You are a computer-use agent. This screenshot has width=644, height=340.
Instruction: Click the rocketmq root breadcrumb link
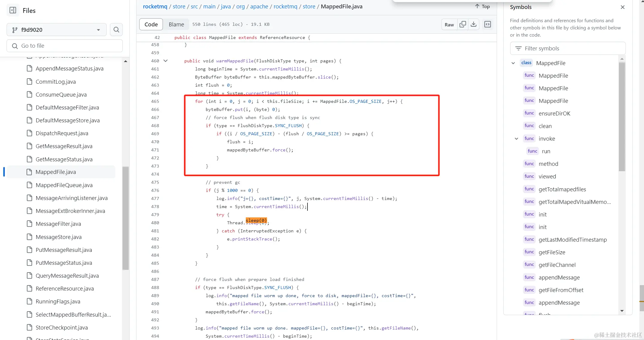pyautogui.click(x=155, y=6)
